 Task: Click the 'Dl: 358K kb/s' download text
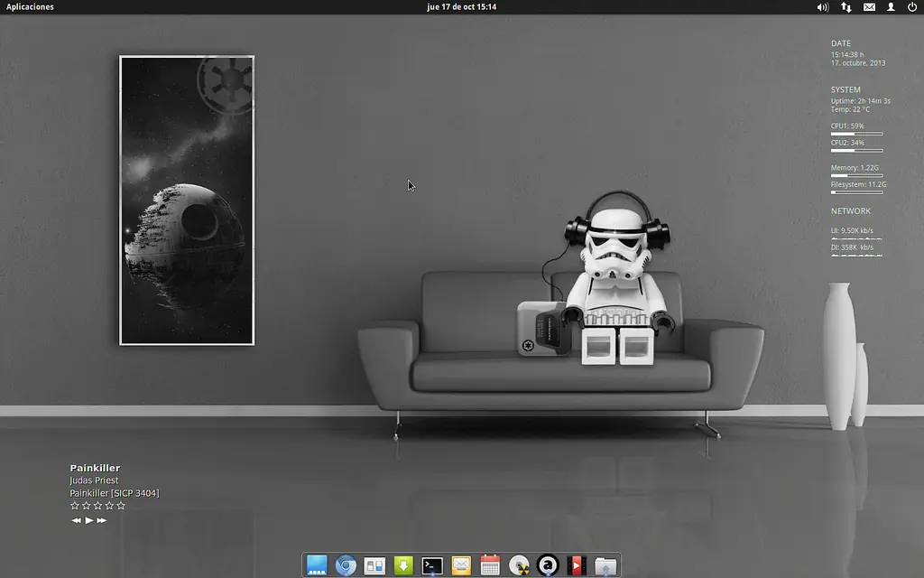[852, 247]
